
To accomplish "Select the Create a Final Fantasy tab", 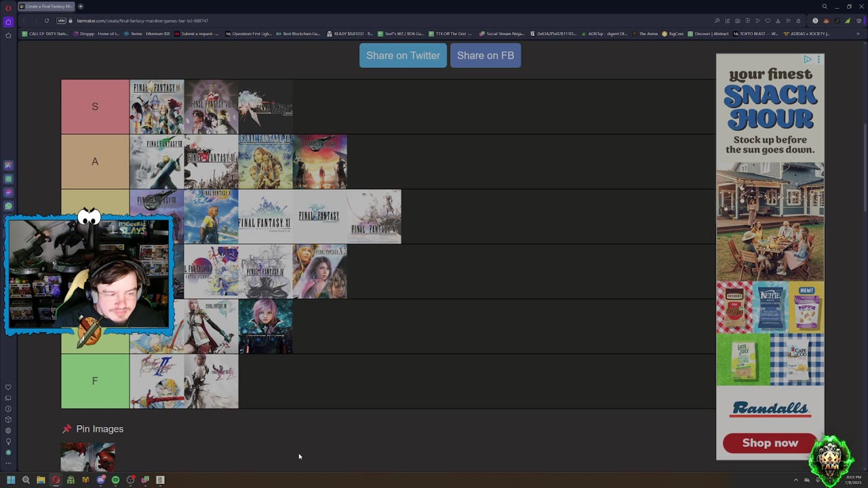I will (x=47, y=7).
